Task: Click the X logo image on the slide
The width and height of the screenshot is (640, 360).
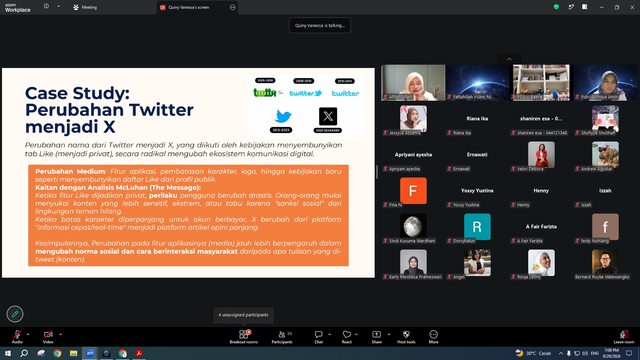Action: (328, 117)
